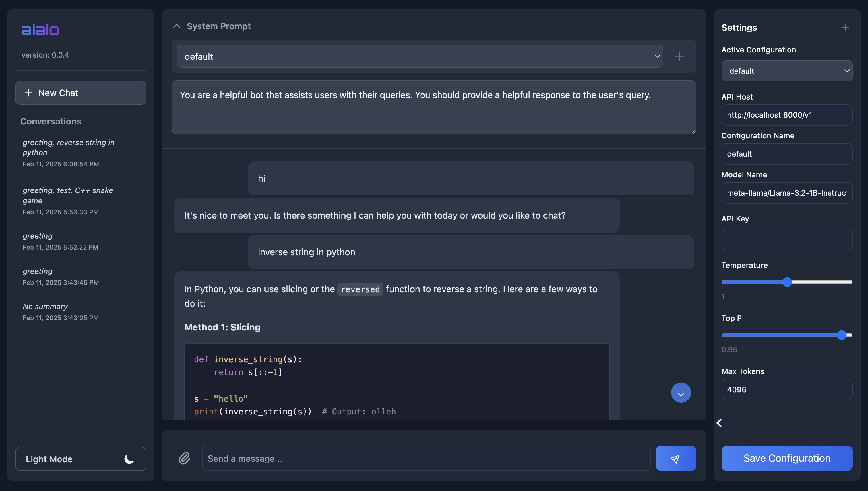Open conversation 'greeting, reverse string in python'
Image resolution: width=868 pixels, height=491 pixels.
coord(69,153)
